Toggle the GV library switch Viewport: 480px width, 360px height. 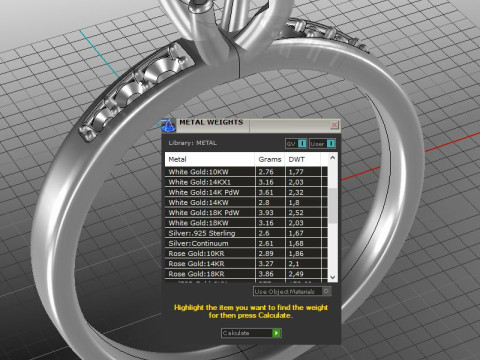(296, 143)
